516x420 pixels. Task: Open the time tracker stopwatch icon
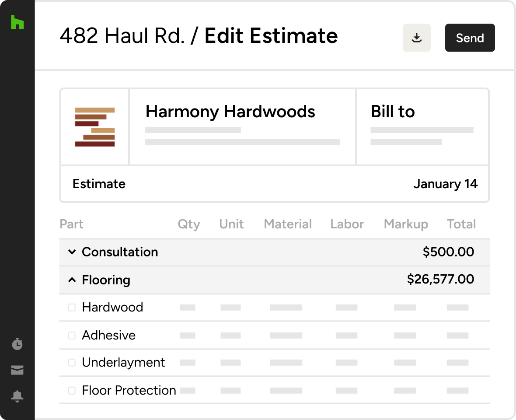pos(17,344)
